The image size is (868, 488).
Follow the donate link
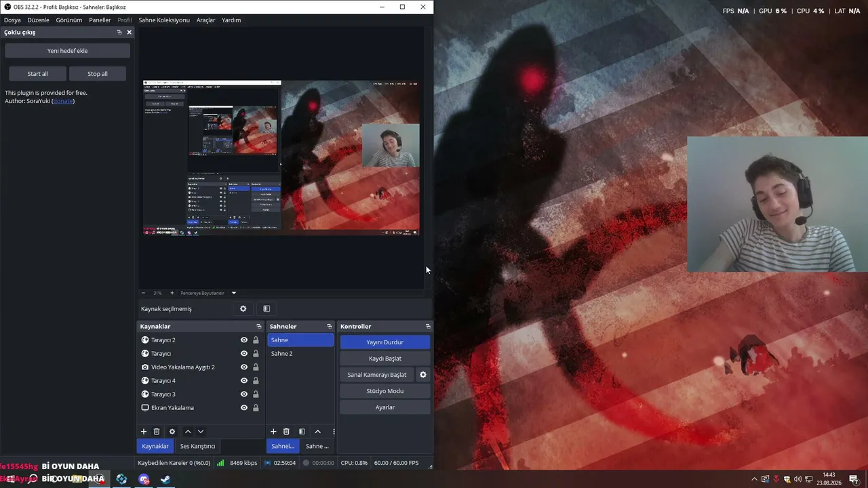pos(63,101)
